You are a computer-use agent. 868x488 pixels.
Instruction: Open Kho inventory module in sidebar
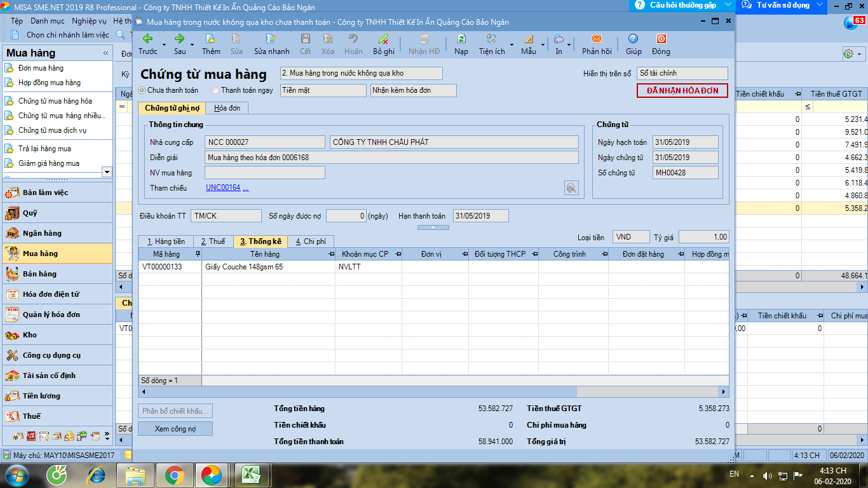(x=58, y=335)
